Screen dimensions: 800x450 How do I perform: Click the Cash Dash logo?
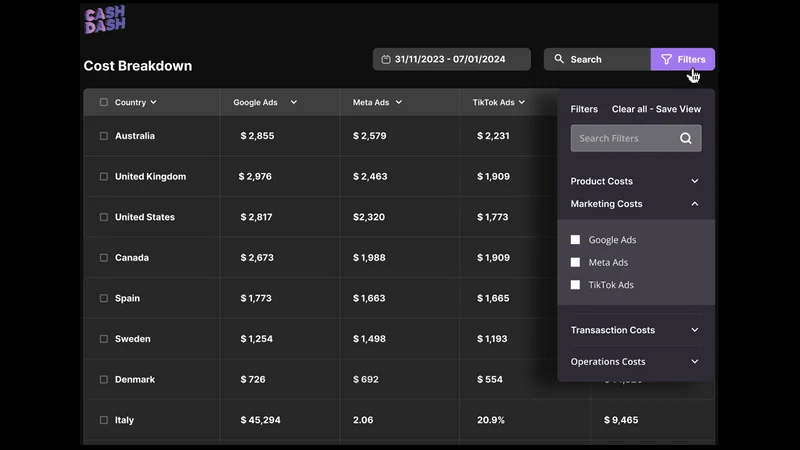(x=105, y=20)
